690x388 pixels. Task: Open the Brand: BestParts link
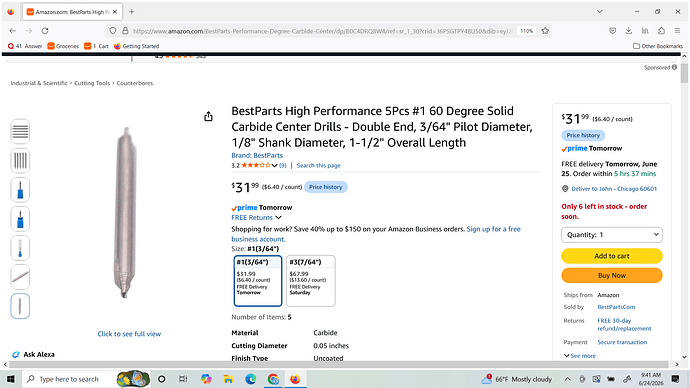click(257, 156)
